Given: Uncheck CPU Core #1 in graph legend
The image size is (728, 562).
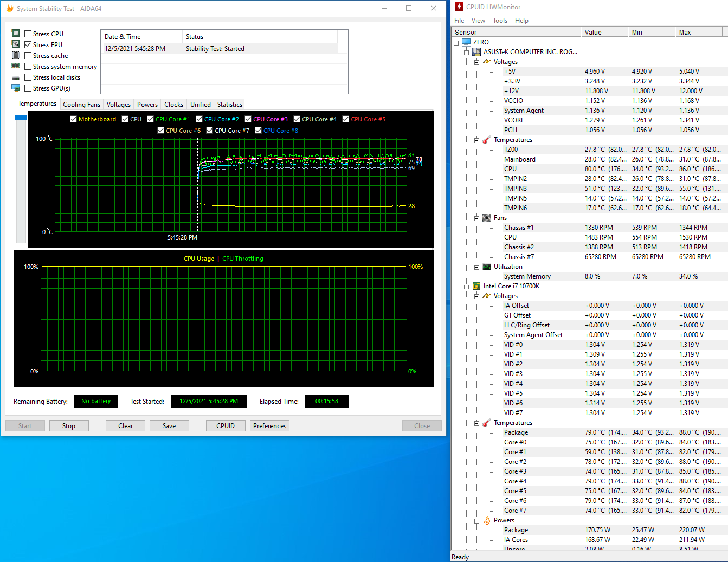Looking at the screenshot, I should [150, 119].
